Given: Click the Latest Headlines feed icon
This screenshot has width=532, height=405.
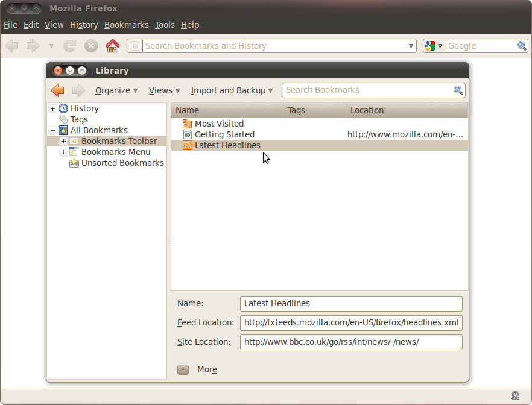Looking at the screenshot, I should (187, 145).
